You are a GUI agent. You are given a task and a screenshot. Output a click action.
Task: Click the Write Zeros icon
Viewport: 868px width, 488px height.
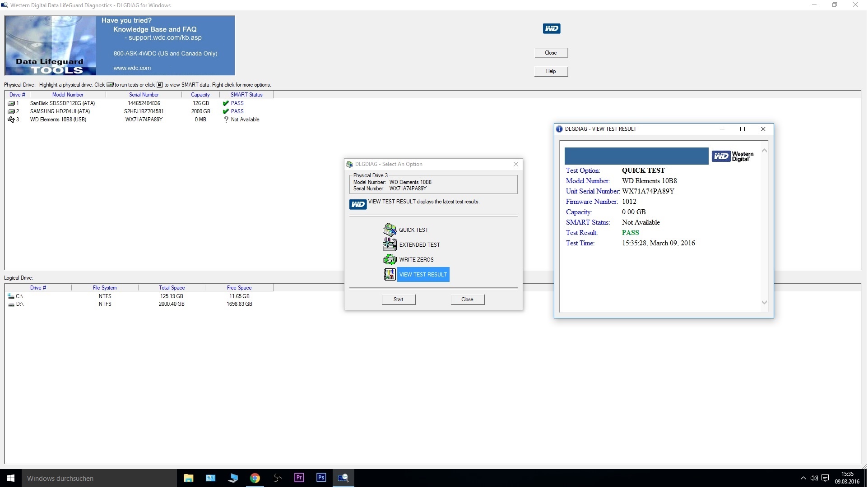390,260
